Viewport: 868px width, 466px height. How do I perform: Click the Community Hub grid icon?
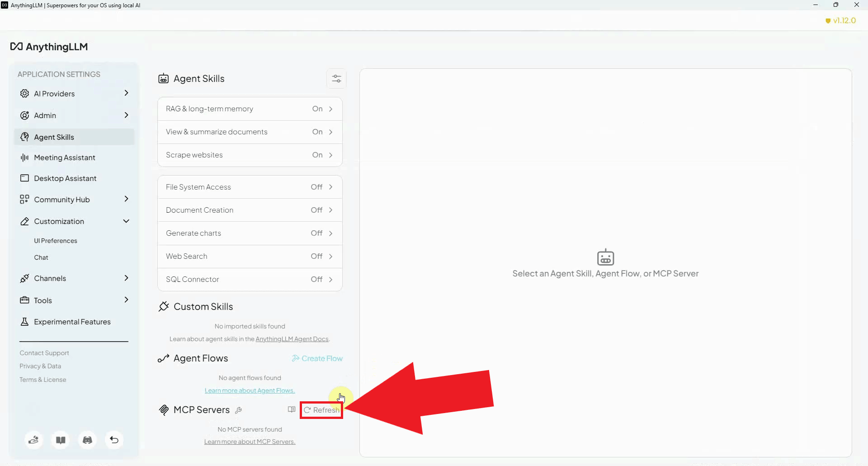pos(24,200)
